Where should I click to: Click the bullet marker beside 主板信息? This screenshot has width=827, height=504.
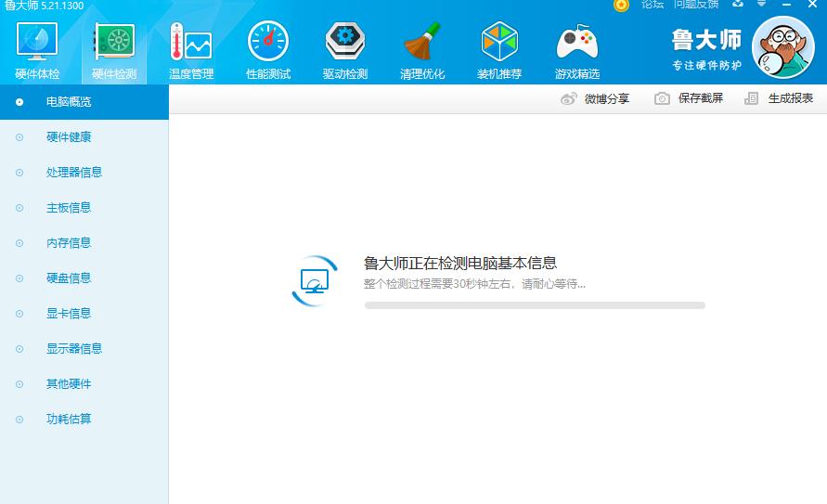pyautogui.click(x=19, y=208)
